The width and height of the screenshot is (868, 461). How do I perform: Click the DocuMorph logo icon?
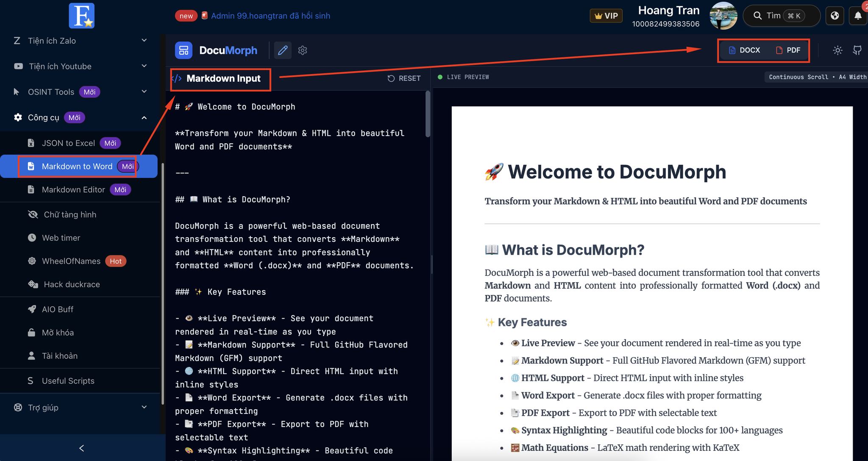(184, 50)
